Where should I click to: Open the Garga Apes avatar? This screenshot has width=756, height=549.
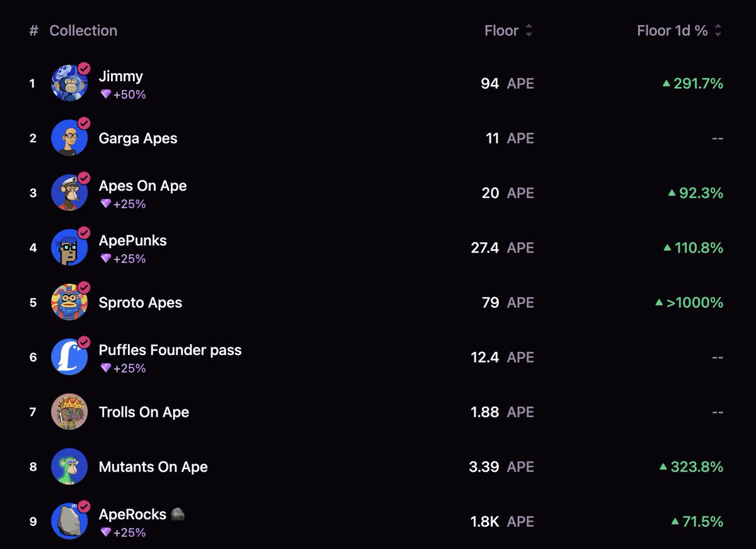pyautogui.click(x=69, y=138)
